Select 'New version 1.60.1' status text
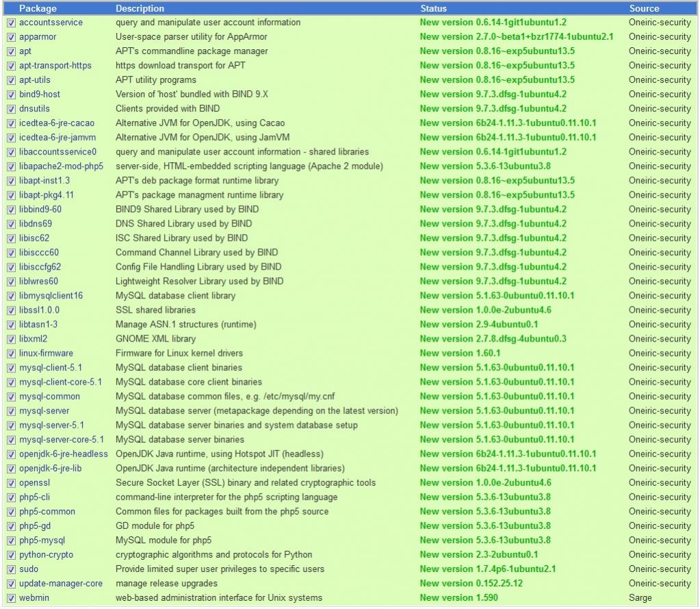The height and width of the screenshot is (609, 700). (460, 353)
